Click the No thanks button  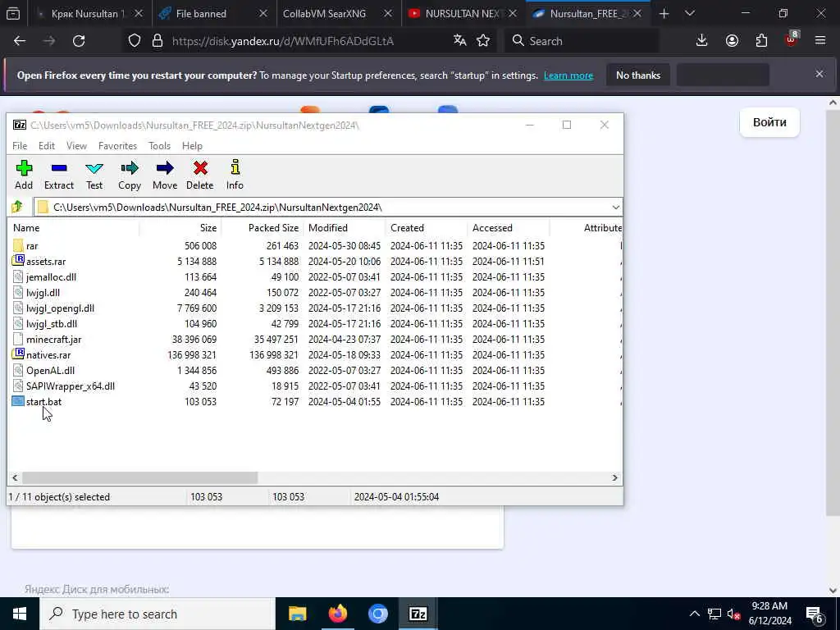coord(638,75)
